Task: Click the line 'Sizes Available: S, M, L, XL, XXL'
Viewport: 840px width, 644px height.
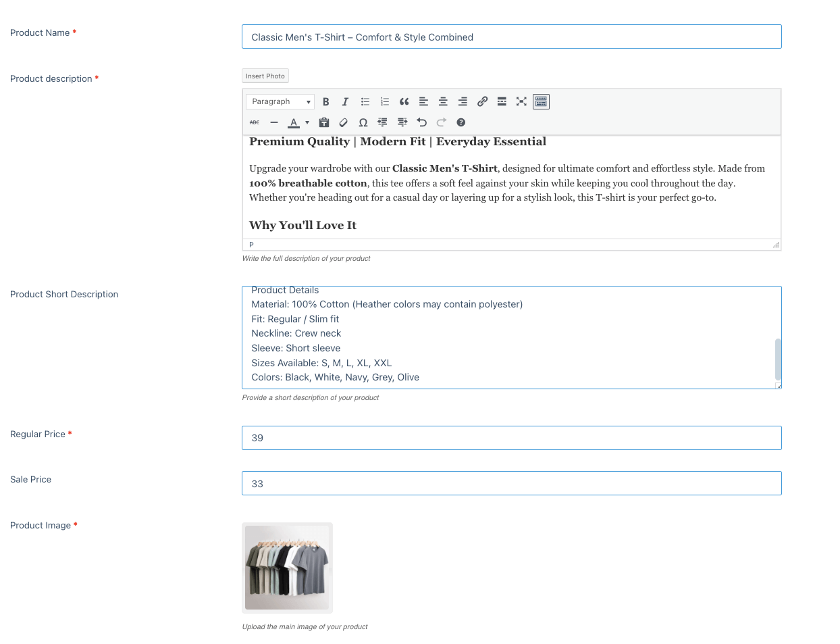Action: click(321, 363)
